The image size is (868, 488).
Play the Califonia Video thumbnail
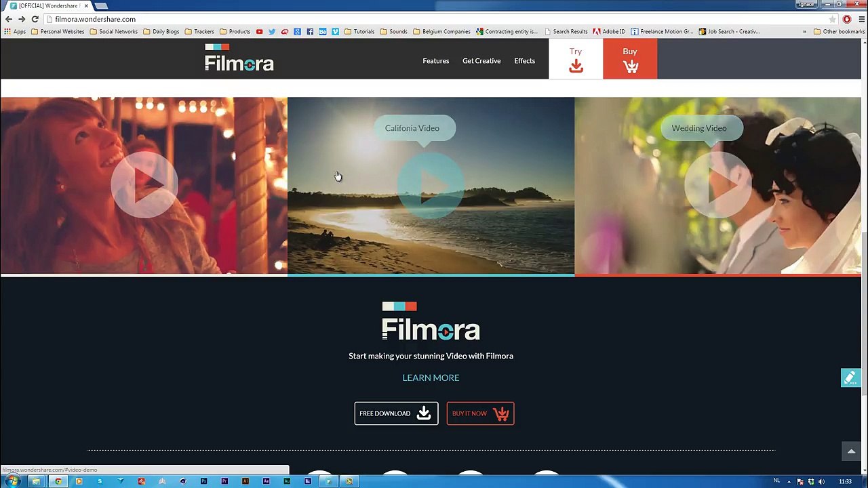431,184
